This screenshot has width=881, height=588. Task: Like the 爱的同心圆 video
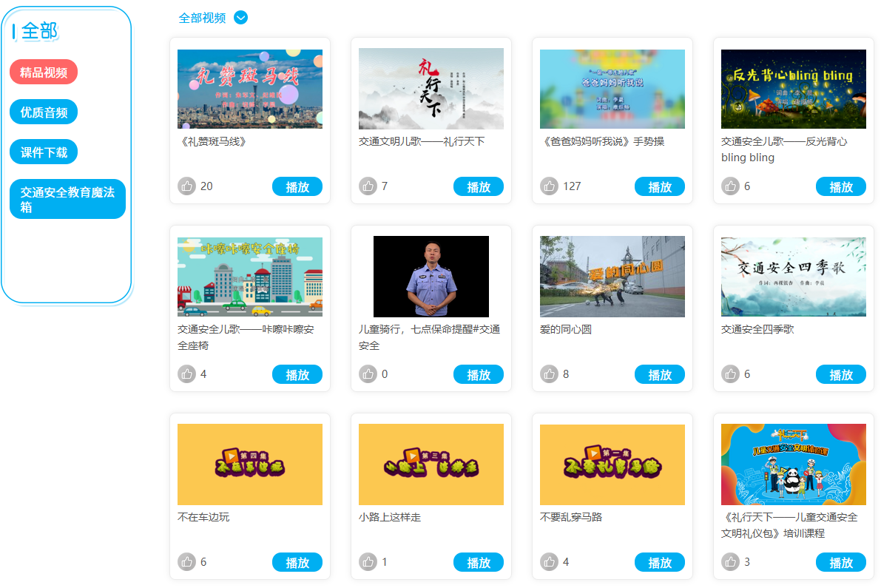[x=549, y=374]
